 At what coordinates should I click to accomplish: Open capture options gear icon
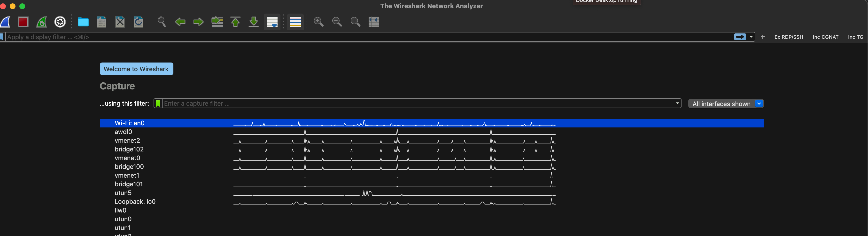pos(60,22)
